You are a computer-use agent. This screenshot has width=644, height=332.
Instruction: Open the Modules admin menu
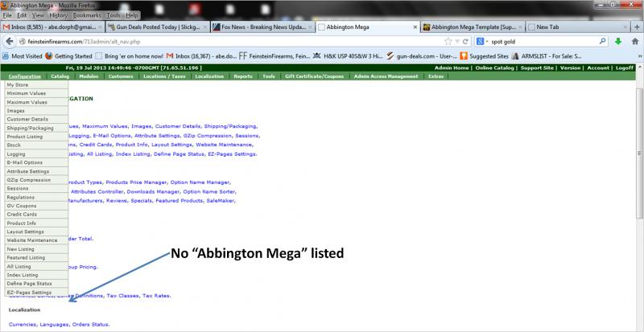tap(89, 76)
